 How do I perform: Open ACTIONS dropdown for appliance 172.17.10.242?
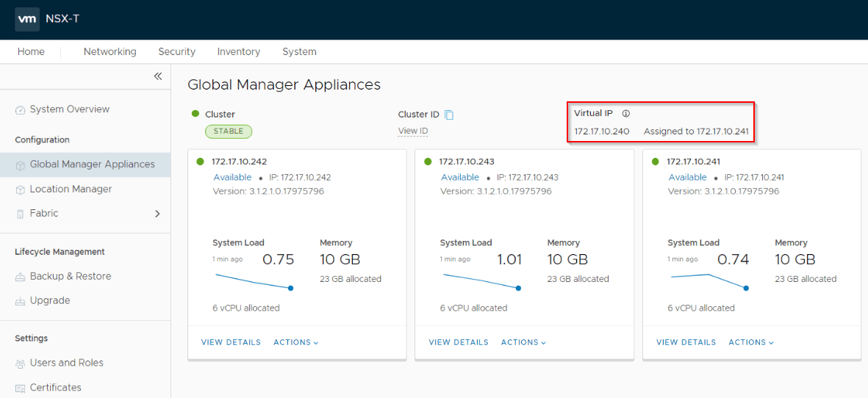coord(295,342)
